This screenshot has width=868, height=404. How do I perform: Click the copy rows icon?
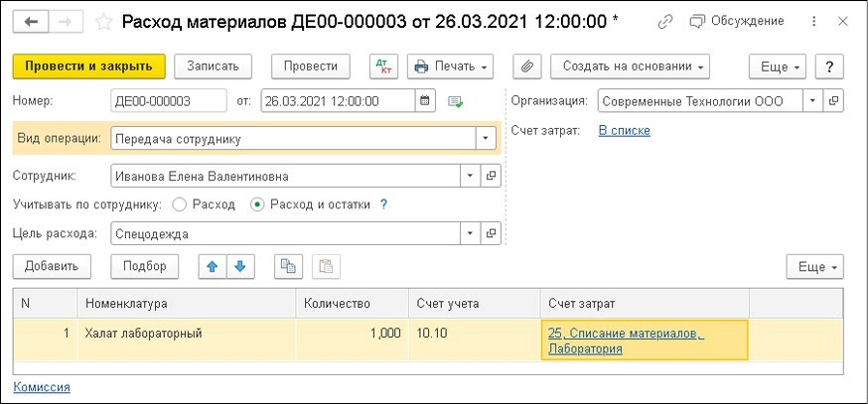[x=288, y=266]
